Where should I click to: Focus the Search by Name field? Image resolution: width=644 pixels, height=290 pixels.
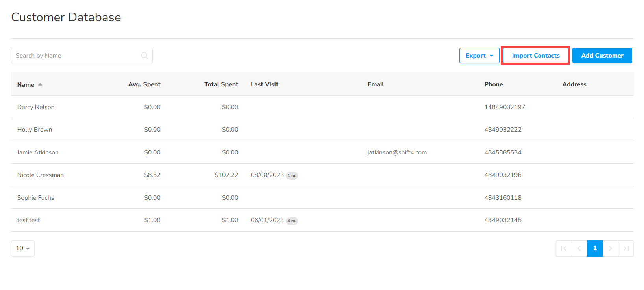tap(77, 56)
